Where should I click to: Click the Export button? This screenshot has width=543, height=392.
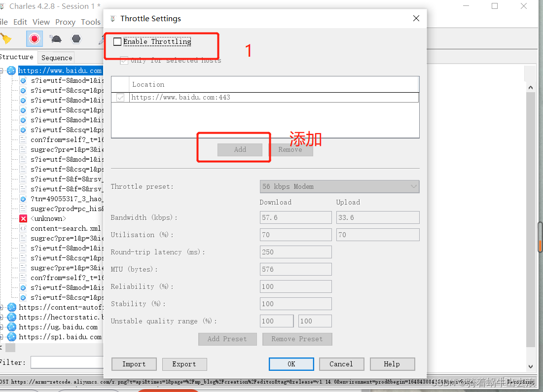(184, 364)
